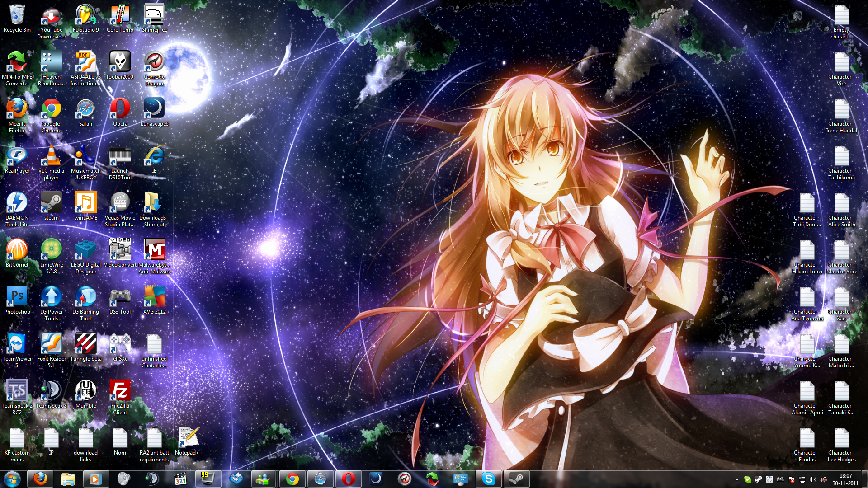Click the winLAME desktop icon

(86, 206)
